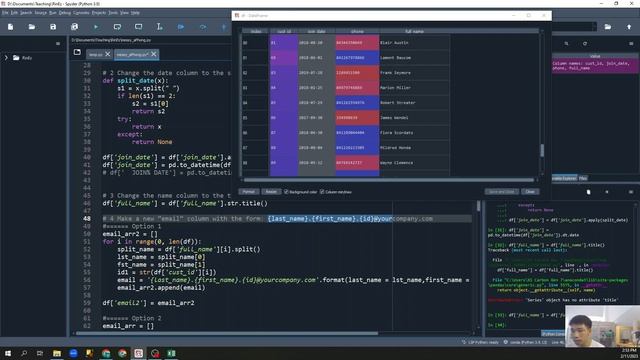
Task: Click Run selection or current line icon
Action: (160, 27)
